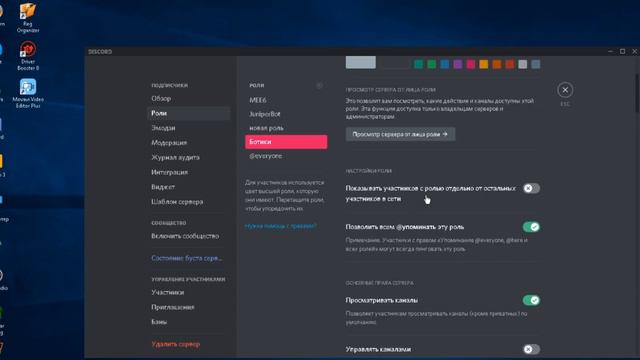640x360 pixels.
Task: Pick the large default gray role color
Action: (x=361, y=62)
